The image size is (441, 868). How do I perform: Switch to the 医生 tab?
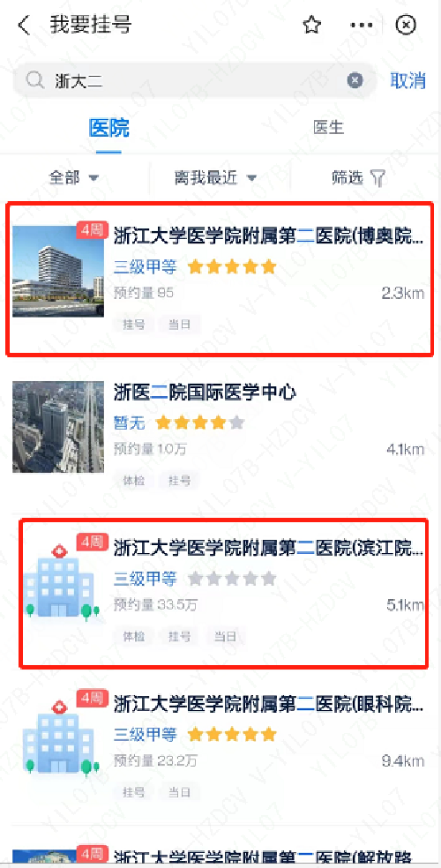pyautogui.click(x=329, y=128)
